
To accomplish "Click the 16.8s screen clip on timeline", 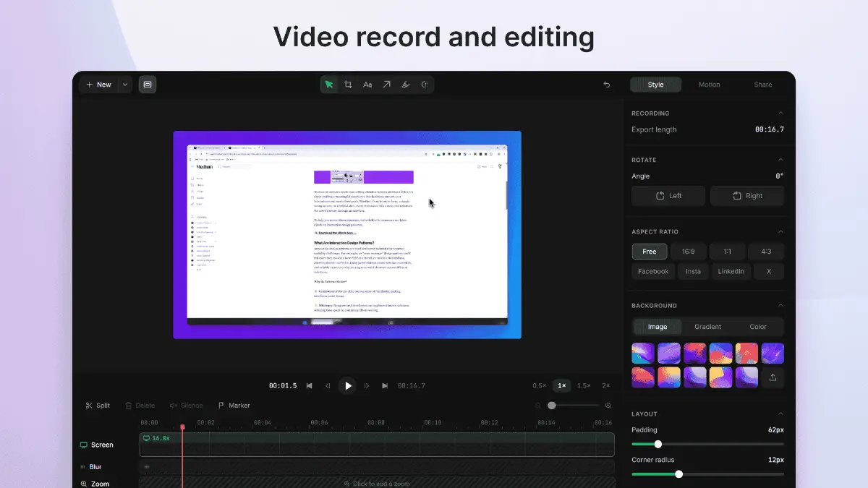I will tap(377, 445).
